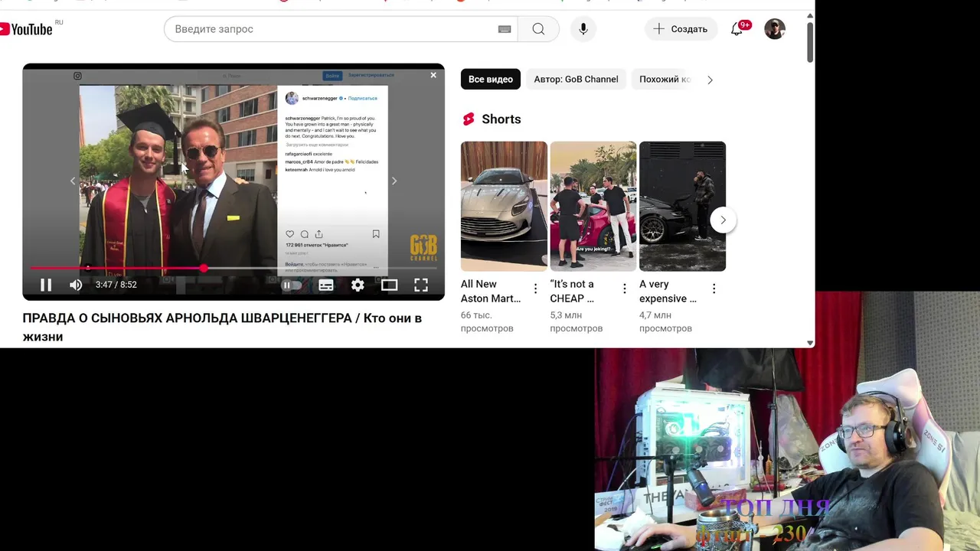The height and width of the screenshot is (551, 980).
Task: Switch to theater mode
Action: (389, 285)
